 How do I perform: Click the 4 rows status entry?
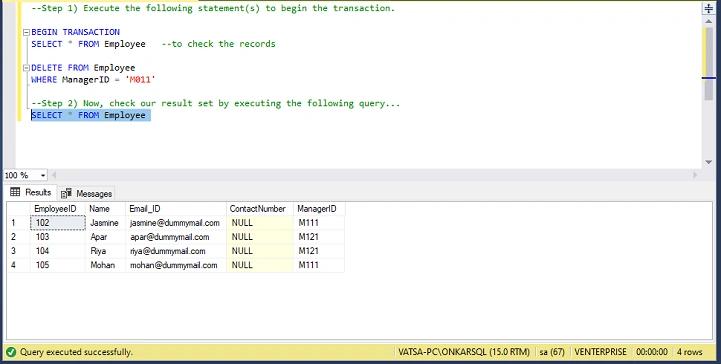[689, 352]
